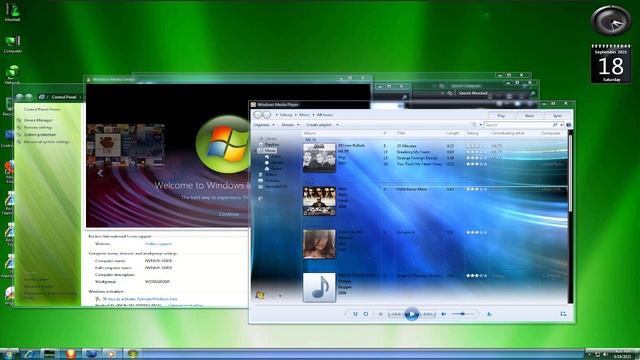The image size is (640, 360).
Task: Open System protection in Control Panel sidebar
Action: pyautogui.click(x=40, y=134)
